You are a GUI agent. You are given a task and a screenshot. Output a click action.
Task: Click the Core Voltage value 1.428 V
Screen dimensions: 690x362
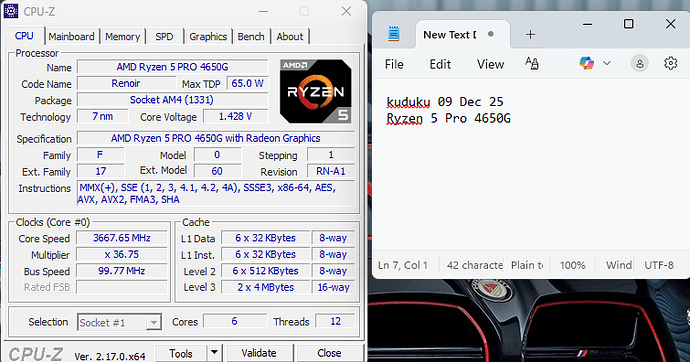click(235, 116)
